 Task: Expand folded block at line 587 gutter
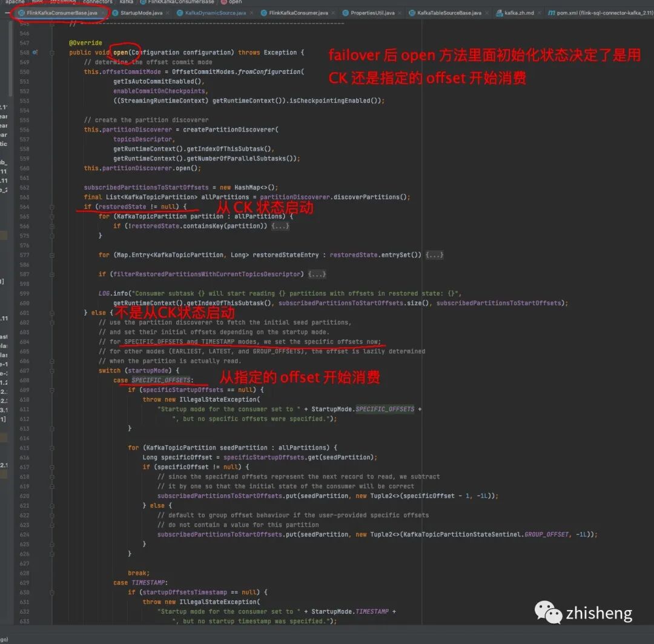(x=52, y=274)
